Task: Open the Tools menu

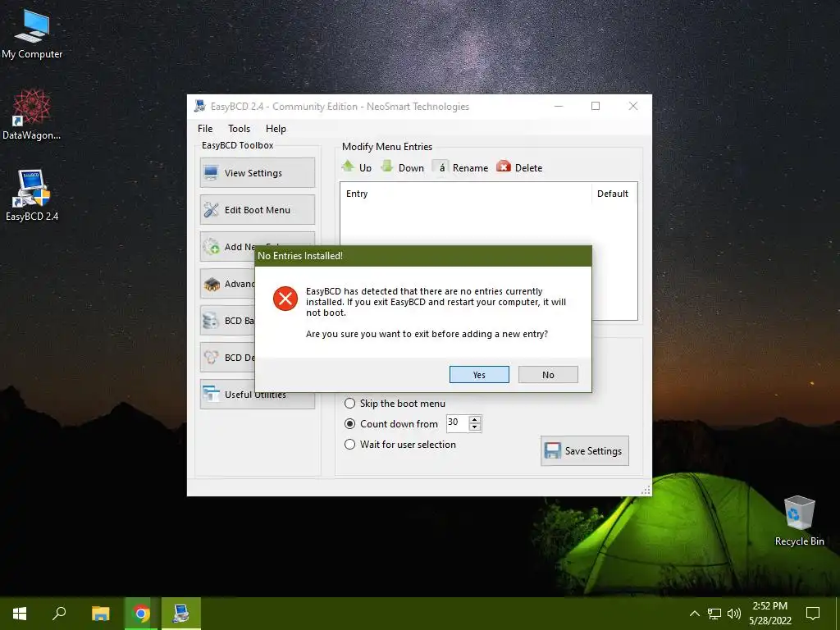Action: (x=239, y=129)
